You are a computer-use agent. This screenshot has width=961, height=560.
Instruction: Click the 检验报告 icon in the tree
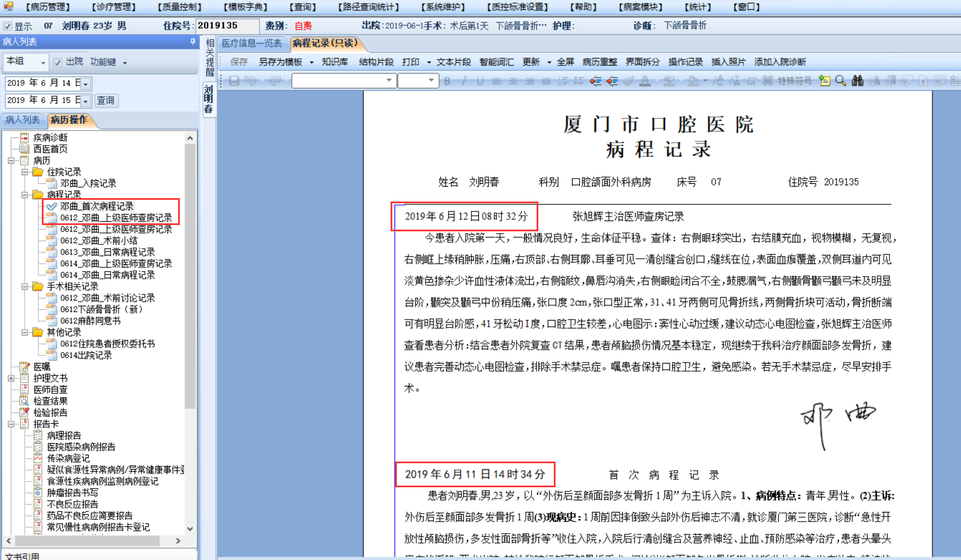[25, 412]
